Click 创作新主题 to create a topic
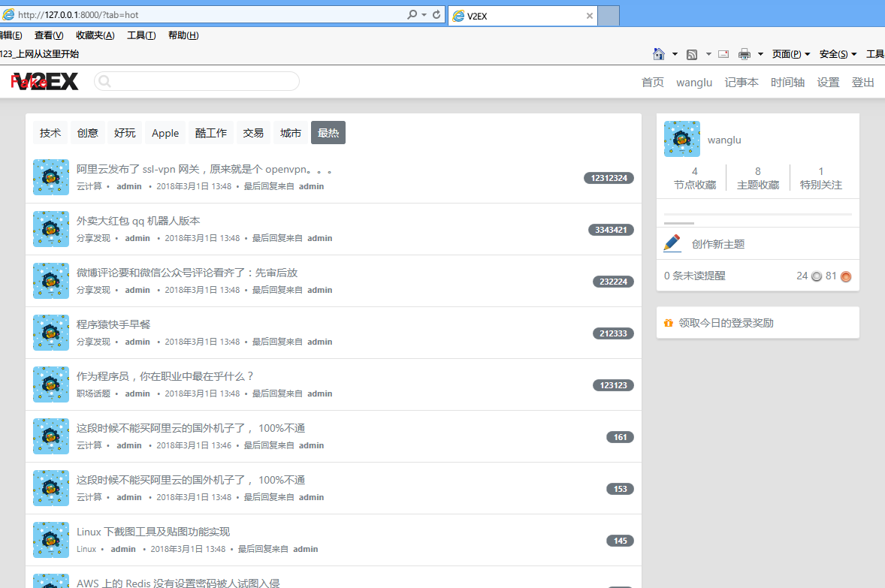 point(718,244)
